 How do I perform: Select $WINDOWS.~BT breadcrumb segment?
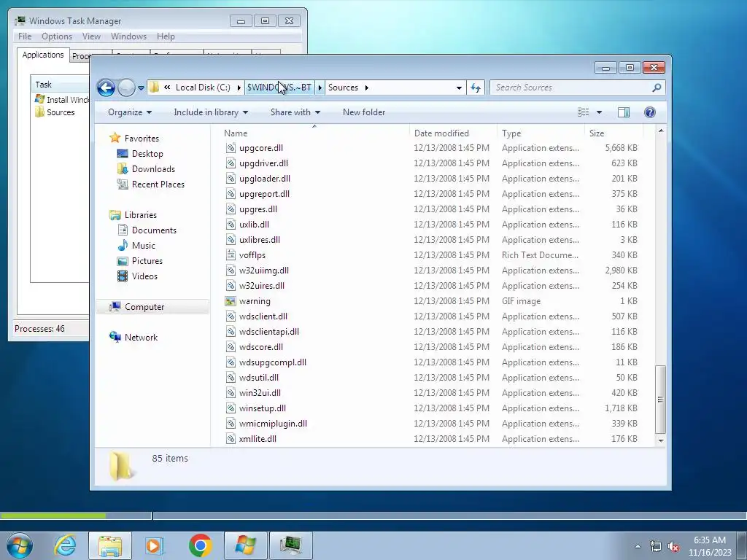[279, 87]
